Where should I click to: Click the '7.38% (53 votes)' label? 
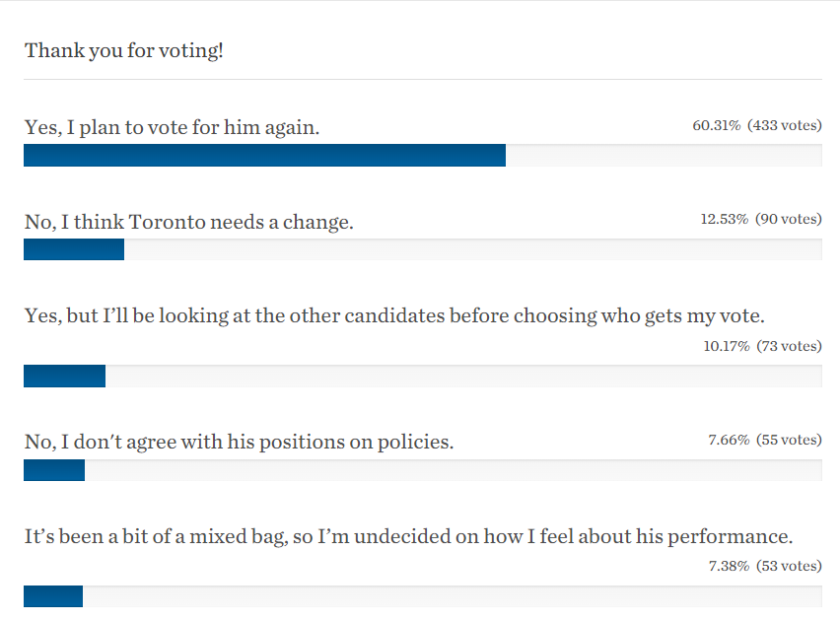[765, 566]
